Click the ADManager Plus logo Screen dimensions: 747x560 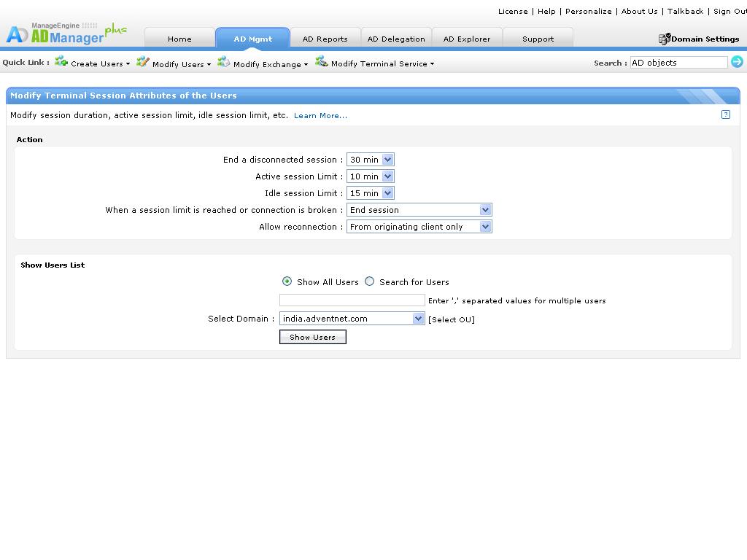pos(66,33)
